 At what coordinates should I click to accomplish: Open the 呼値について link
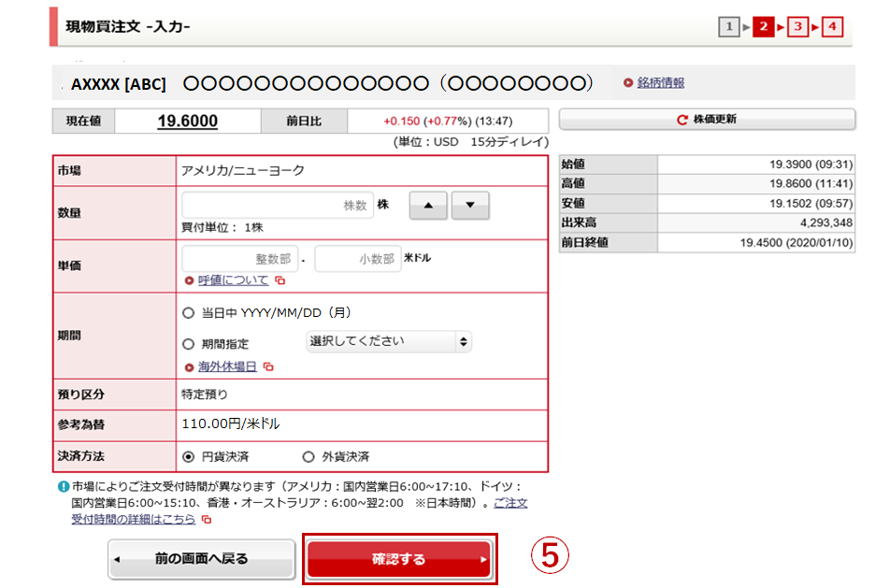[x=233, y=280]
